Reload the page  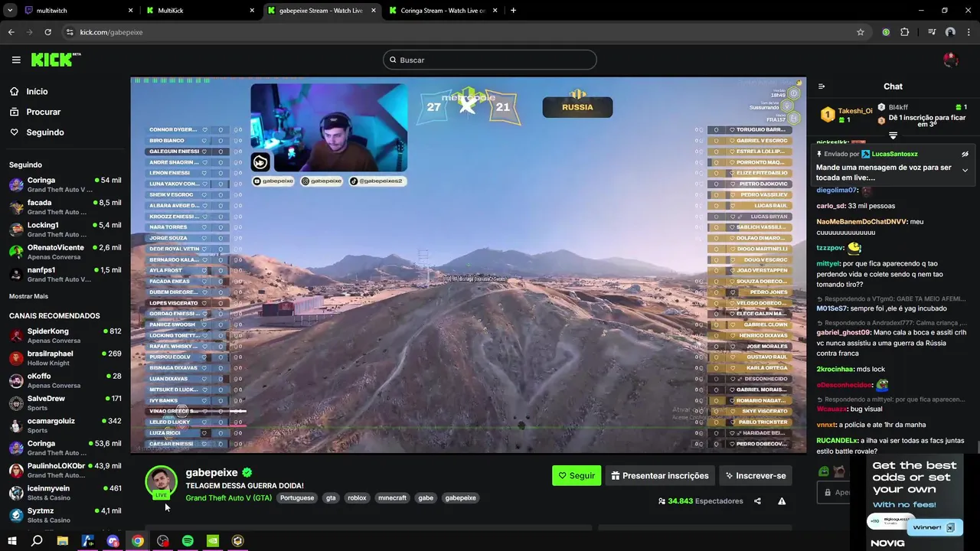coord(47,32)
